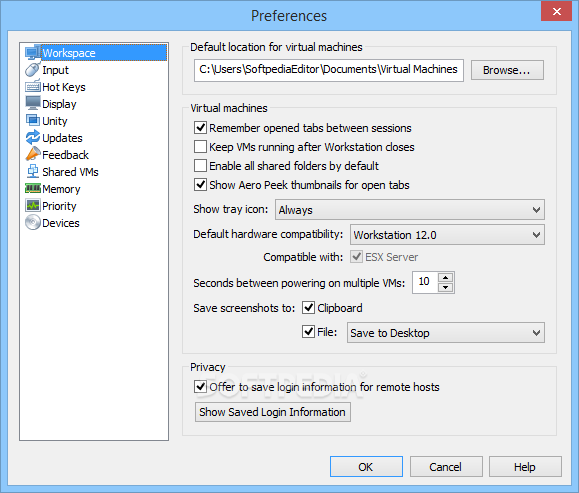Screen dimensions: 579x493
Task: Click the seconds value field showing 10
Action: [425, 283]
